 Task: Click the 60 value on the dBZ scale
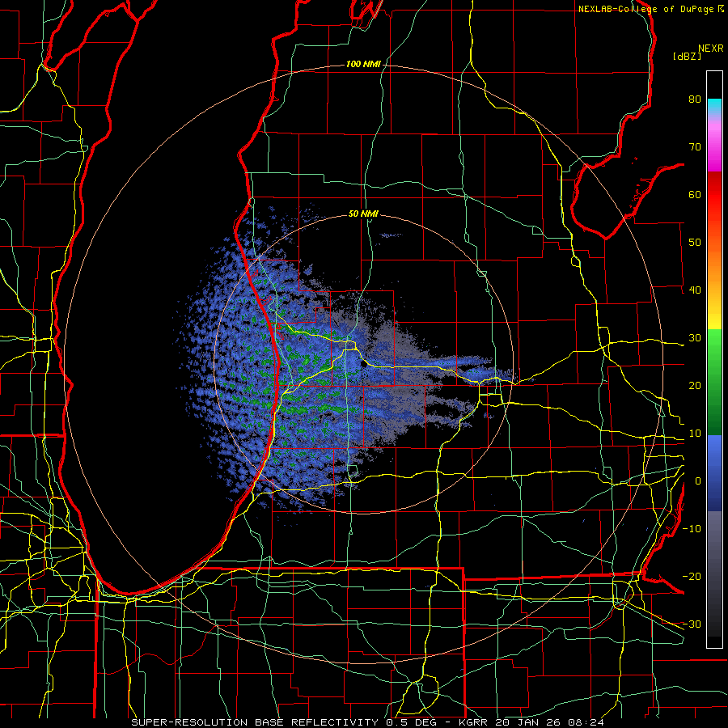tap(695, 194)
